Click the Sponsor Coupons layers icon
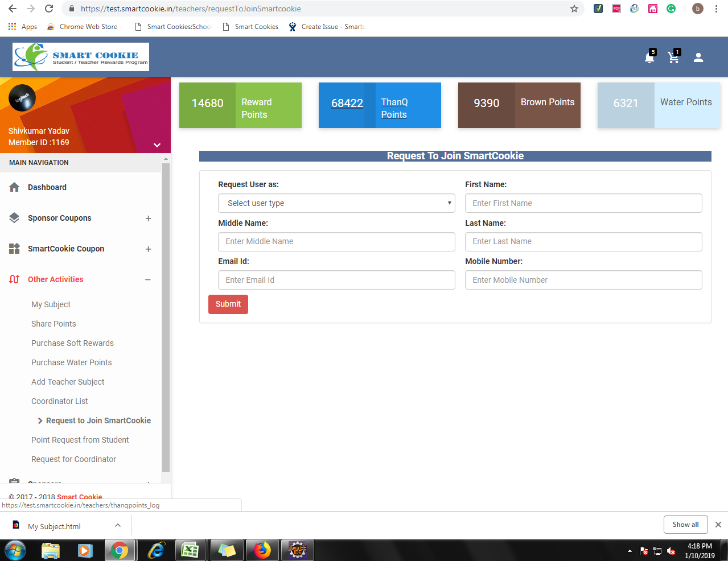728x561 pixels. click(15, 218)
